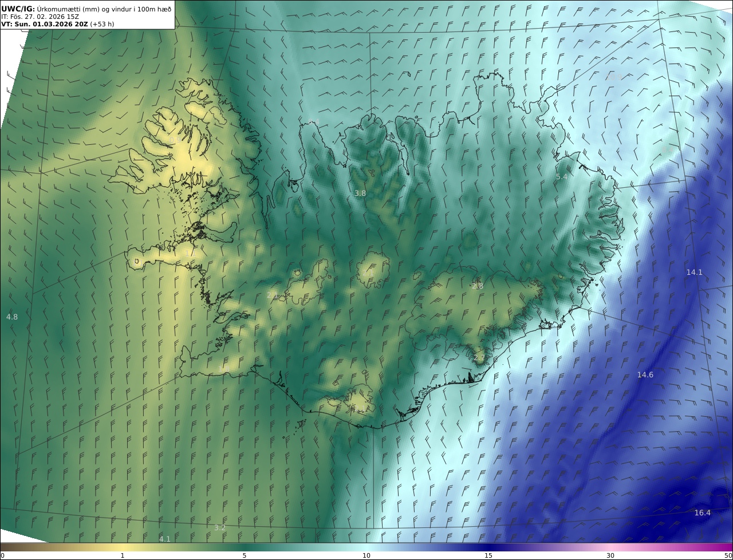Click the 4.1 value above the colorbar
The image size is (733, 560).
click(164, 539)
